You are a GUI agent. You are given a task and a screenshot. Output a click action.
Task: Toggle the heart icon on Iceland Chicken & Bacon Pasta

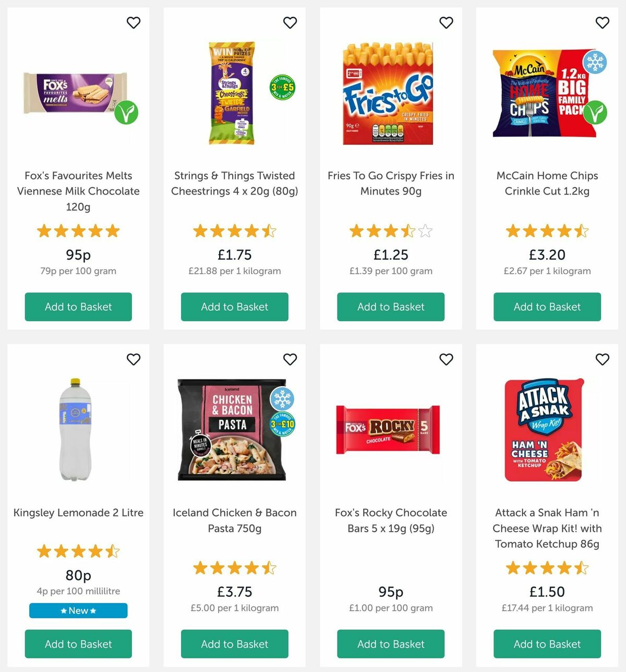click(290, 360)
